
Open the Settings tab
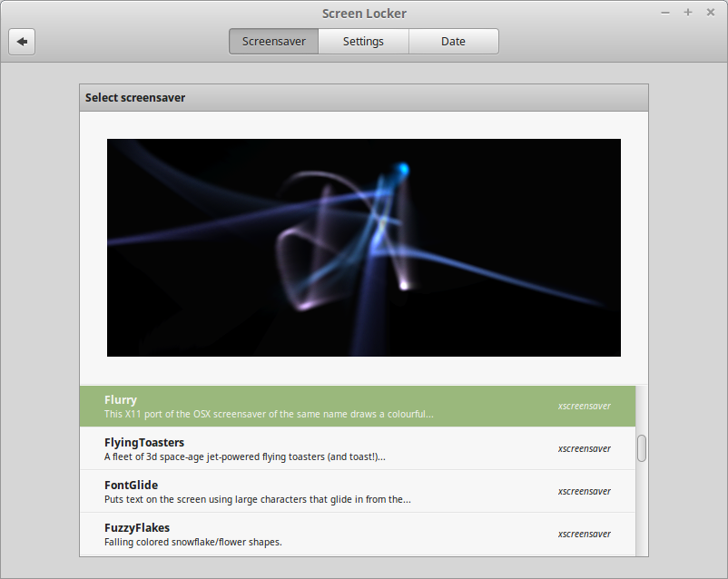[363, 42]
